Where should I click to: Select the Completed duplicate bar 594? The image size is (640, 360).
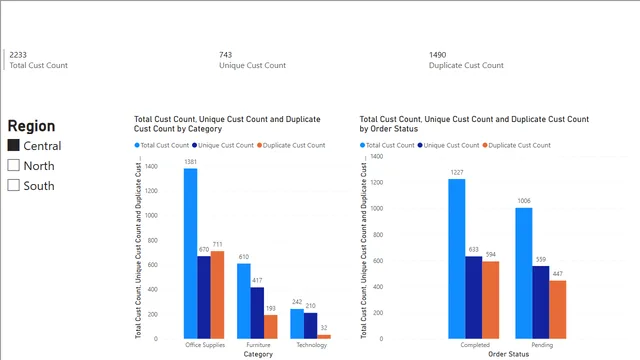(x=491, y=300)
